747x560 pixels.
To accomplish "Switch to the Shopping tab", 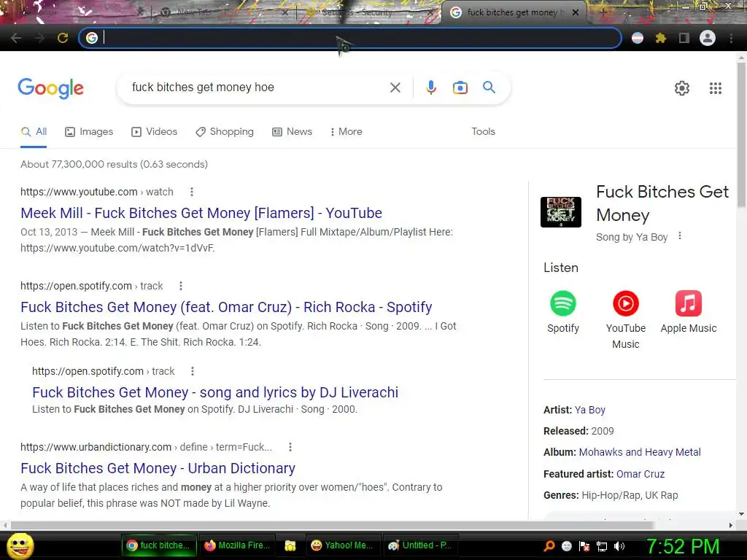I will pyautogui.click(x=225, y=132).
